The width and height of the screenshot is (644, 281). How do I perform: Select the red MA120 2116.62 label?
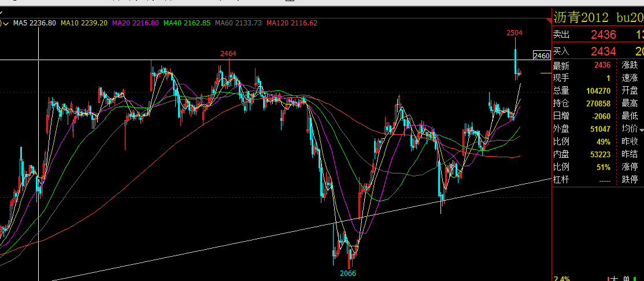(291, 23)
